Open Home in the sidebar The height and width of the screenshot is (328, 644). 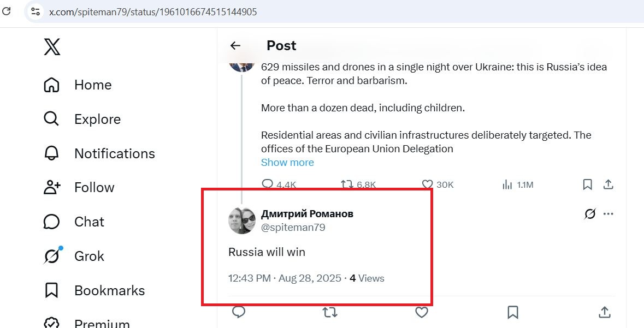click(x=78, y=85)
